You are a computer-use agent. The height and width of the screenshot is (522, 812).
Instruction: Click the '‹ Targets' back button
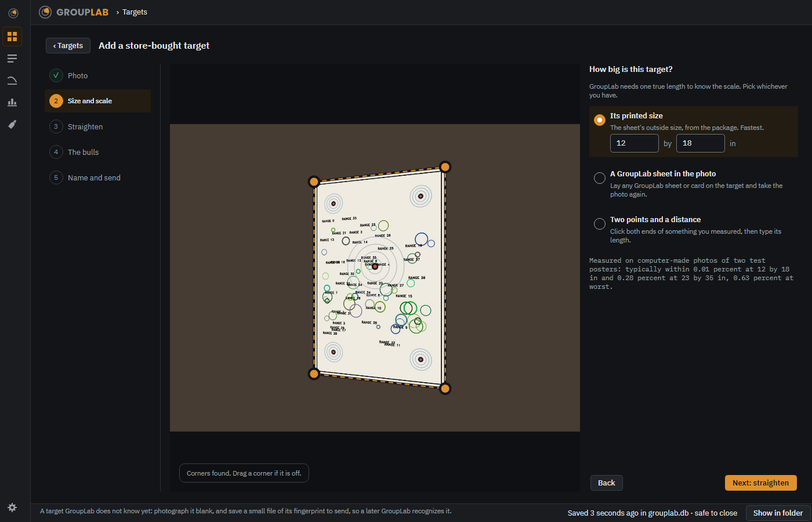(68, 45)
